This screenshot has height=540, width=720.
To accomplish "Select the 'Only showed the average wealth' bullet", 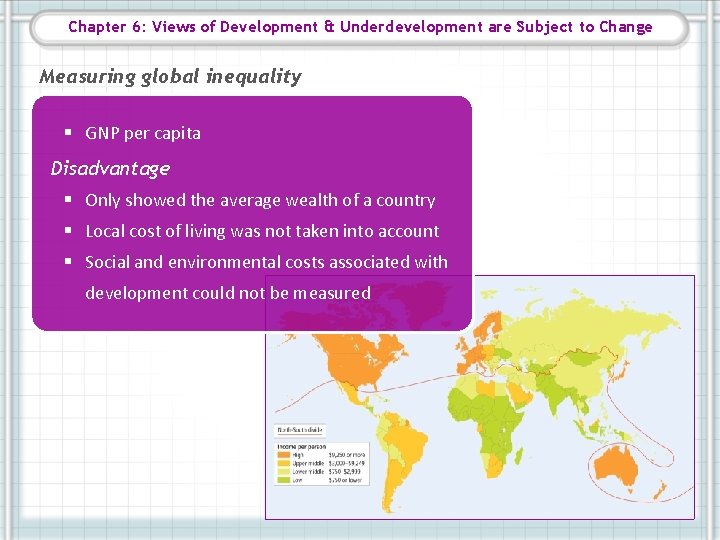I will pyautogui.click(x=260, y=200).
